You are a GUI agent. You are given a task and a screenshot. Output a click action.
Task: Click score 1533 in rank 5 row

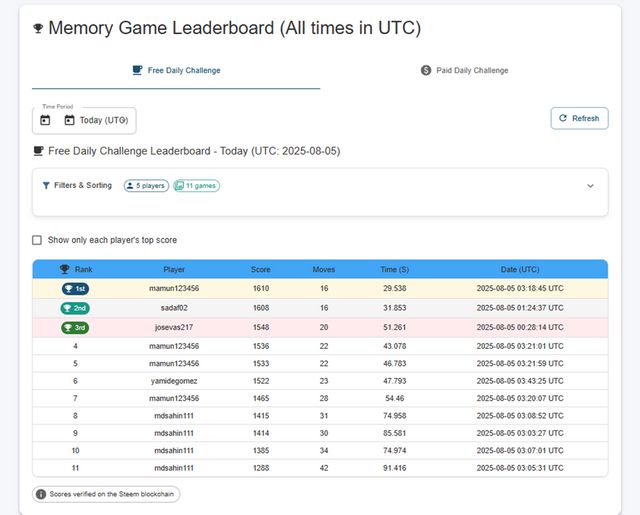pyautogui.click(x=261, y=364)
